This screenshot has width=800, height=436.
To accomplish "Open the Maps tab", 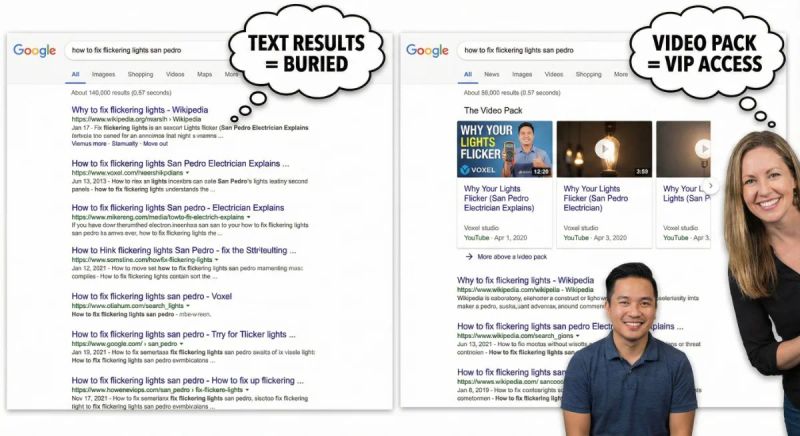I will point(205,74).
